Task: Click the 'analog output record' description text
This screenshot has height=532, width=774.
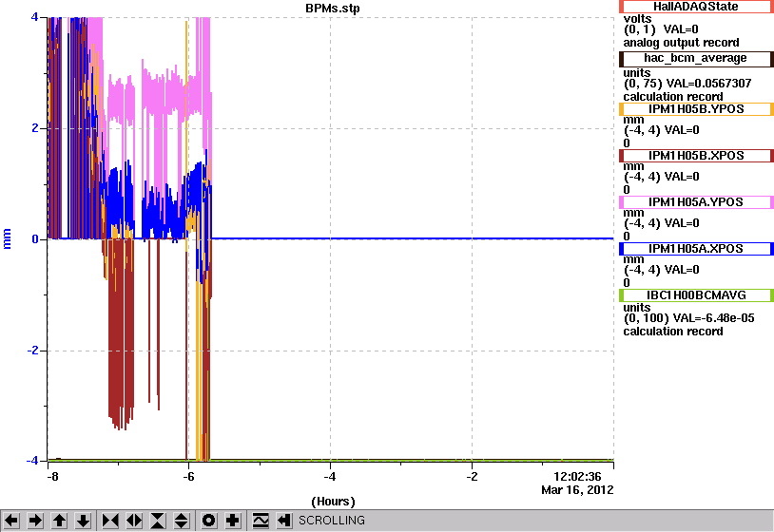Action: (681, 43)
